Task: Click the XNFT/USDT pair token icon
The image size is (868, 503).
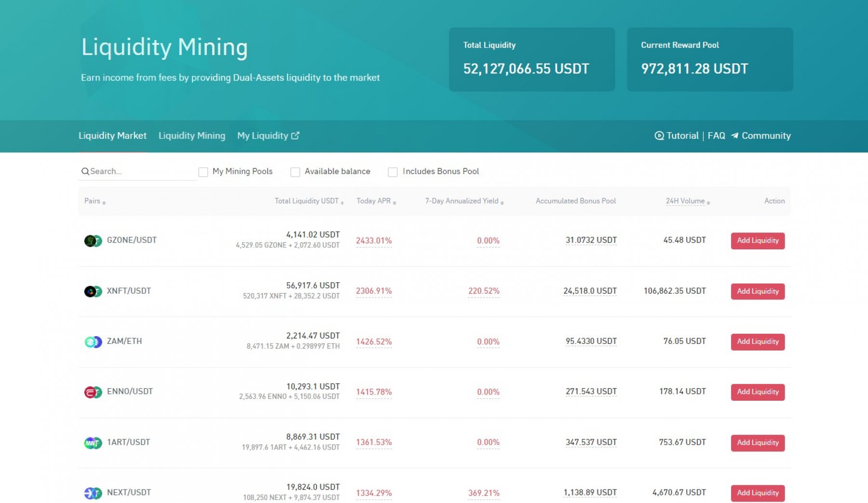Action: pyautogui.click(x=93, y=291)
